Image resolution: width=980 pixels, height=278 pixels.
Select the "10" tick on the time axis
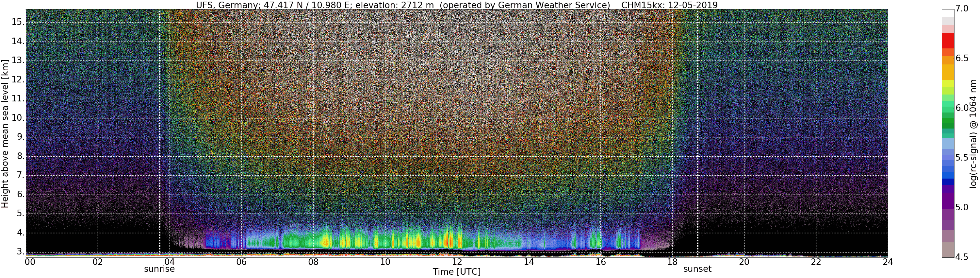click(385, 262)
